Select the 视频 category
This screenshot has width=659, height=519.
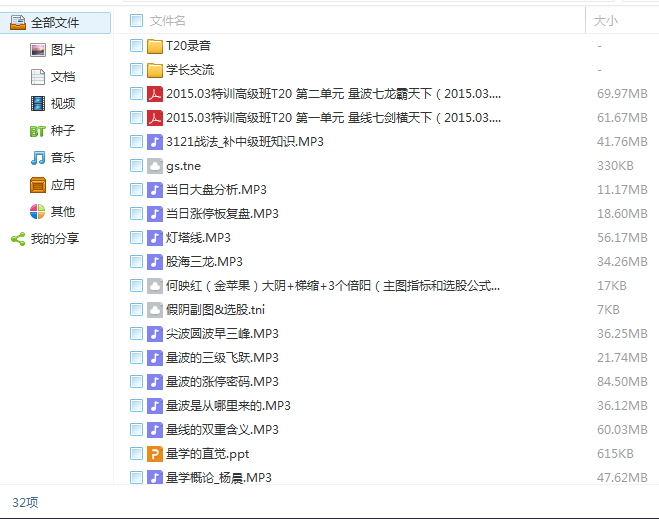click(x=63, y=103)
